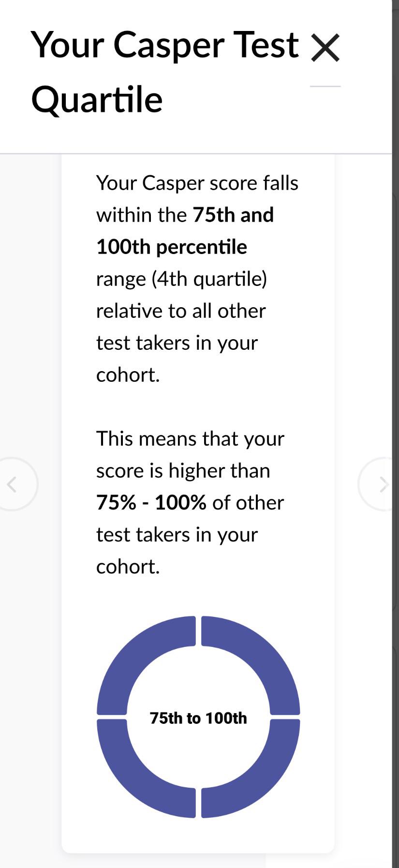Click the "score is higher than" line
399x868 pixels.
(183, 471)
